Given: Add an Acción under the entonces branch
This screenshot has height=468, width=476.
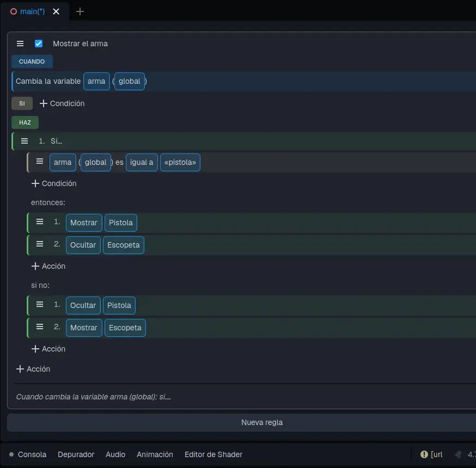Looking at the screenshot, I should pos(48,266).
